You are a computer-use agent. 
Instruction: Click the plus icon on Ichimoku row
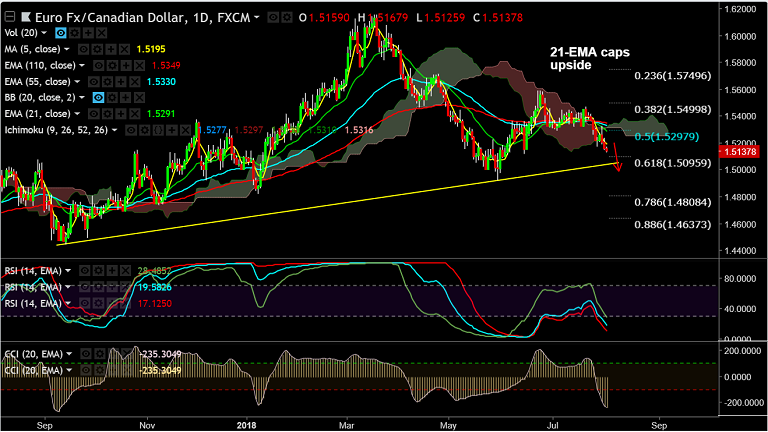[172, 130]
